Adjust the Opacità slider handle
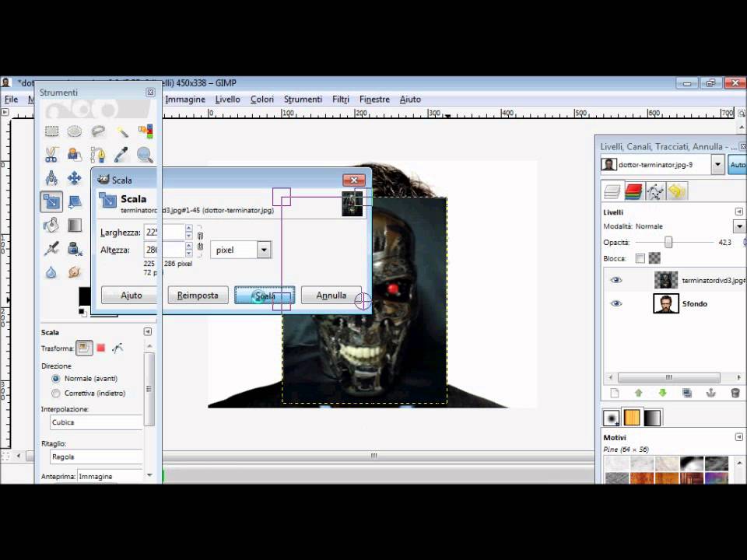 pyautogui.click(x=668, y=243)
